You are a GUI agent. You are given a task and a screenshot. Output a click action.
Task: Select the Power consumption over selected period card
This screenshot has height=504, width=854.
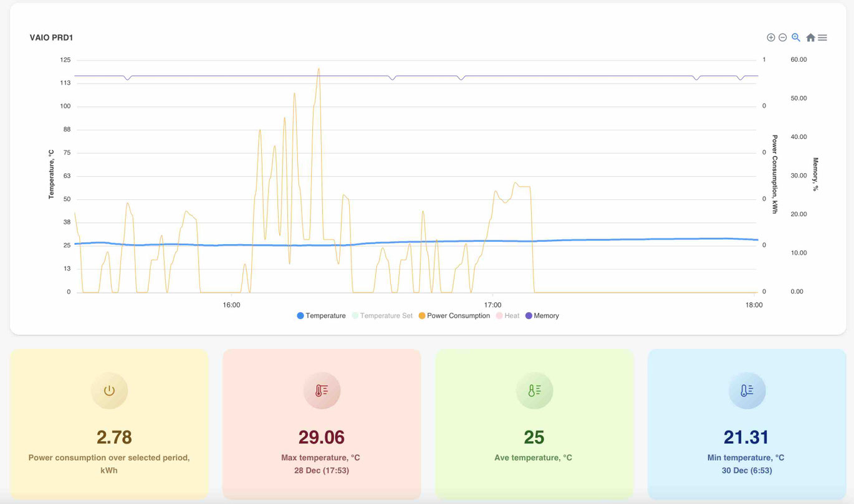click(x=110, y=424)
